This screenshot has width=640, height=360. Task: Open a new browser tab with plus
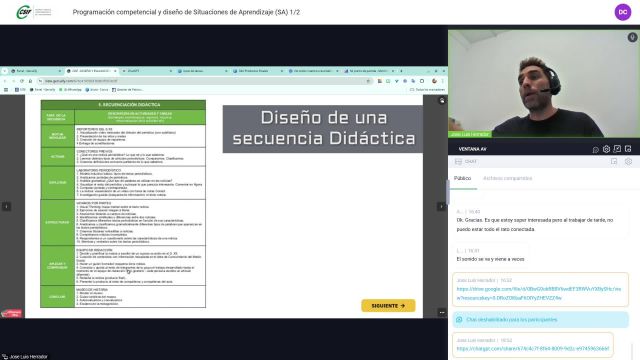point(401,71)
